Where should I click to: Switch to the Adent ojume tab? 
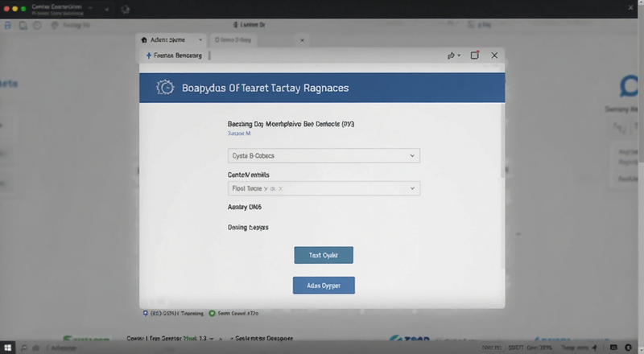click(x=171, y=40)
